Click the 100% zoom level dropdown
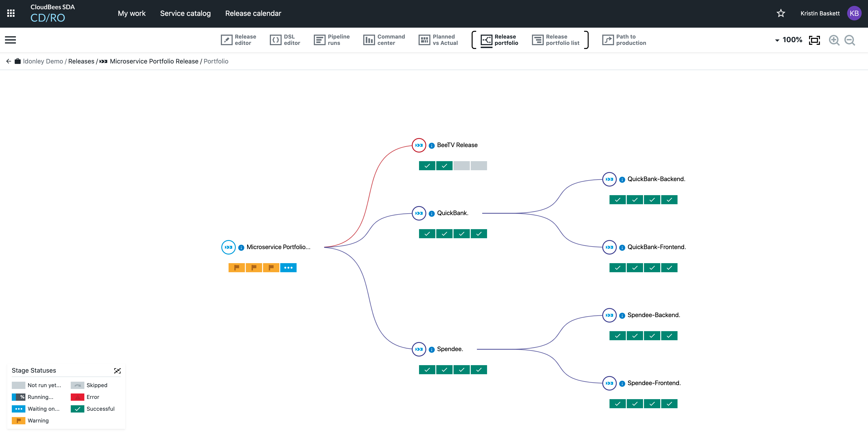868x437 pixels. (x=788, y=40)
